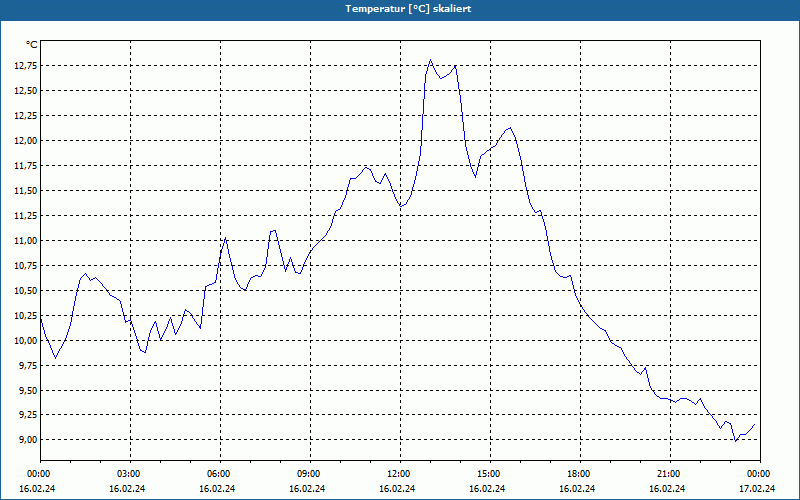Pick the 18:00 time axis label
Screen dimensions: 800x500
[x=578, y=474]
